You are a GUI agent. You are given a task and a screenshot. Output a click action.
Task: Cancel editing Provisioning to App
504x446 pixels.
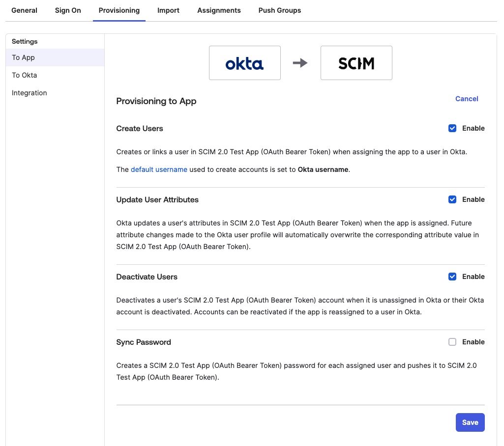click(x=467, y=99)
